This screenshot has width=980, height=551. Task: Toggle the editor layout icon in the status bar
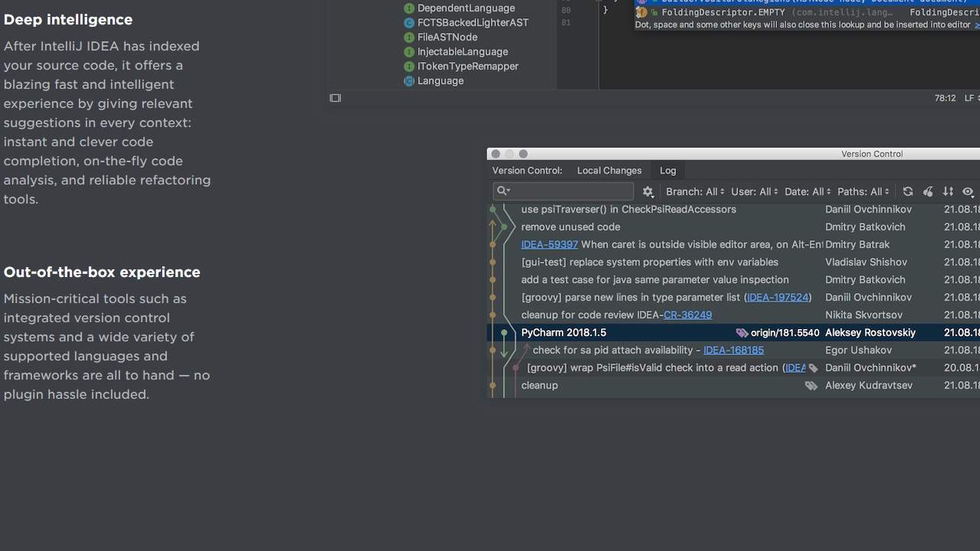335,98
